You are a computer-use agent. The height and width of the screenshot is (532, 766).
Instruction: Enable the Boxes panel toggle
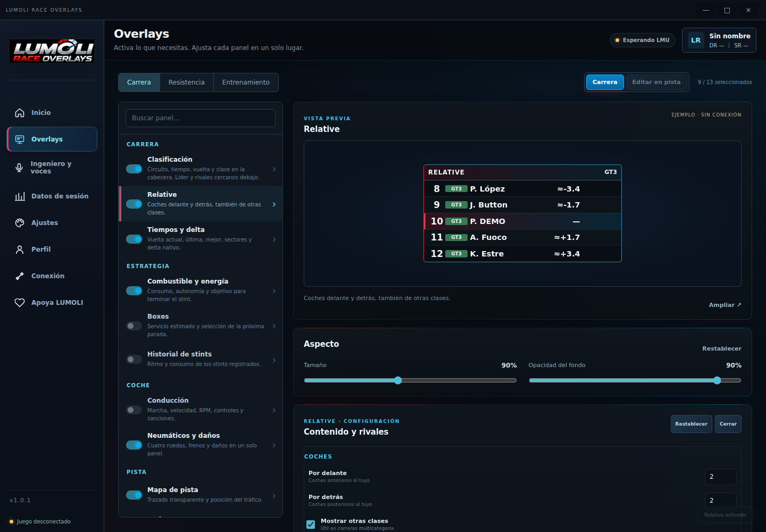click(134, 326)
